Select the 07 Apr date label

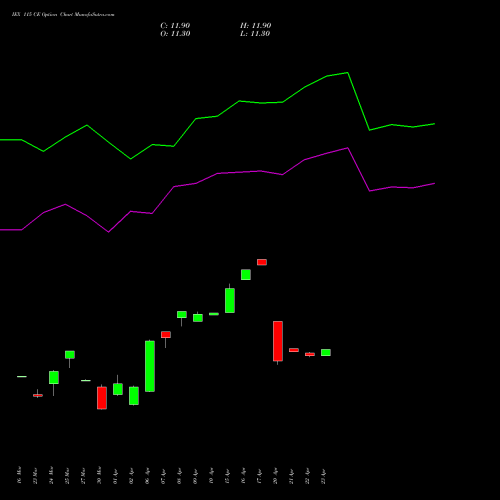point(163,476)
